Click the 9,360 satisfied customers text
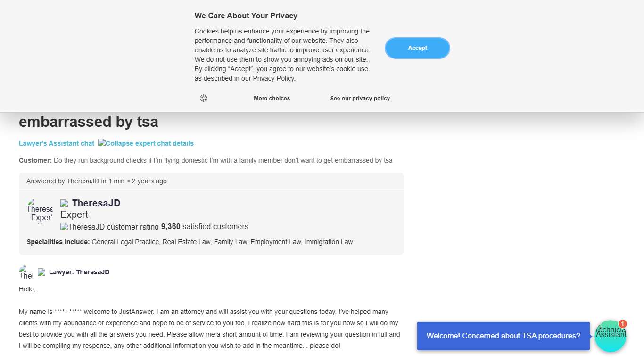This screenshot has height=362, width=644. 205,227
